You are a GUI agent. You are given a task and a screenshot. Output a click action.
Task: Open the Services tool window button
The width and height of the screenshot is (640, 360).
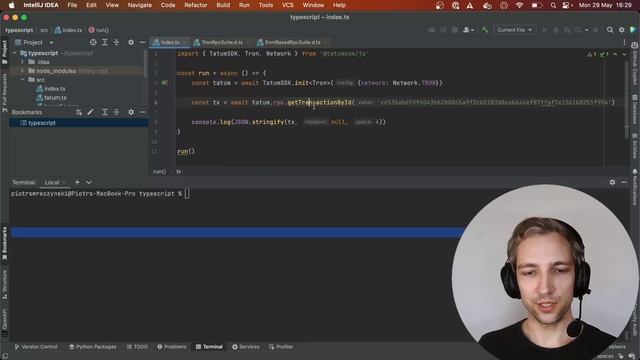[246, 347]
